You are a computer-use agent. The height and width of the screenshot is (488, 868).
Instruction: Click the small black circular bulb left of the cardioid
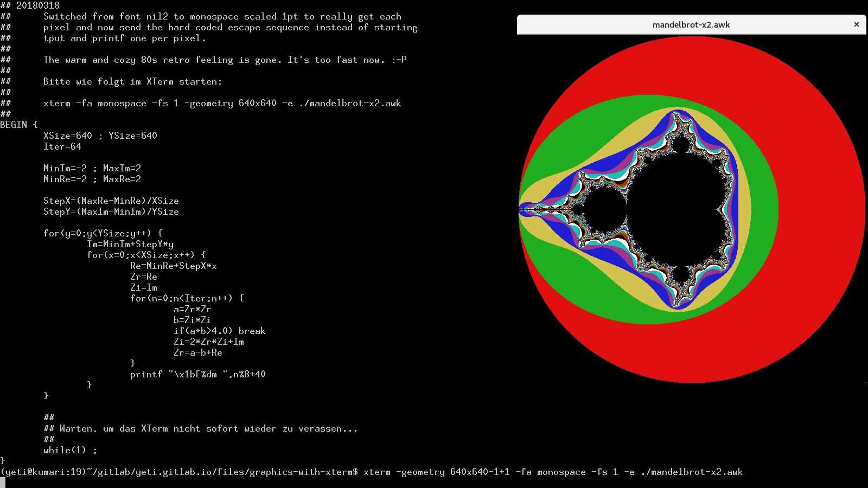tap(605, 210)
